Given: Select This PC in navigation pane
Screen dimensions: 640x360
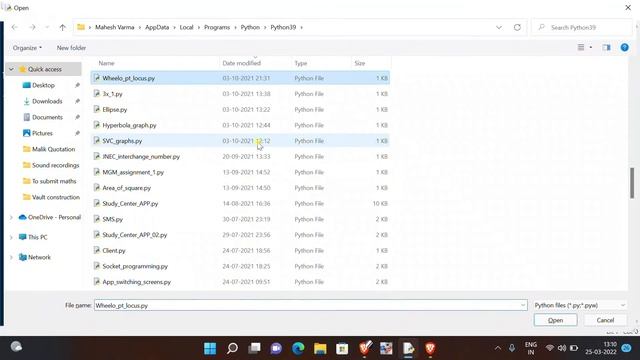Looking at the screenshot, I should [38, 237].
